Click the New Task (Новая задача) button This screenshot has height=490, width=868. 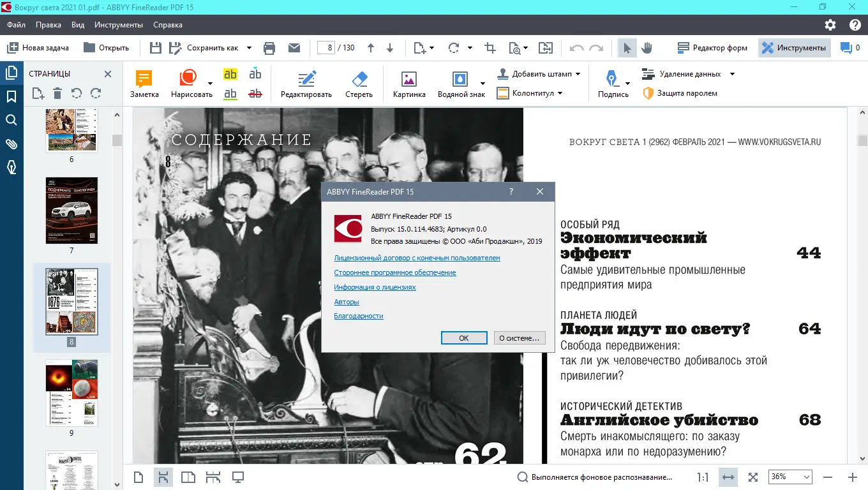[38, 48]
